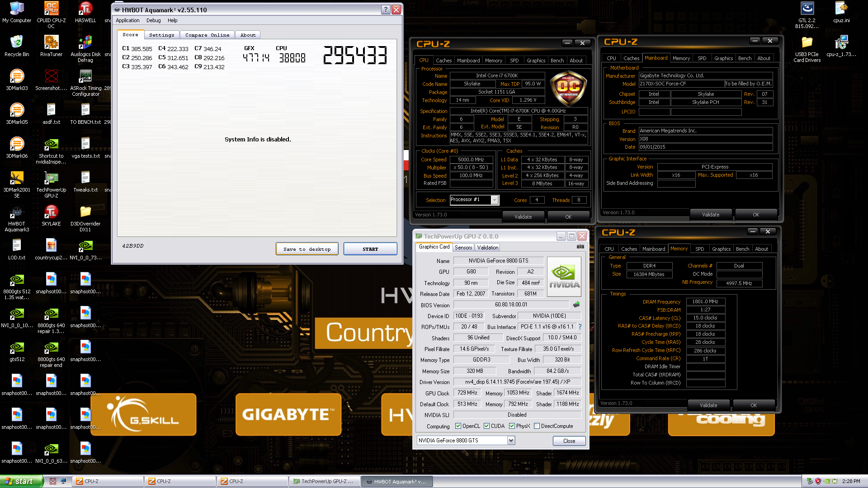Click the GPU-Z BIOS Version field
This screenshot has height=488, width=868.
coord(511,305)
